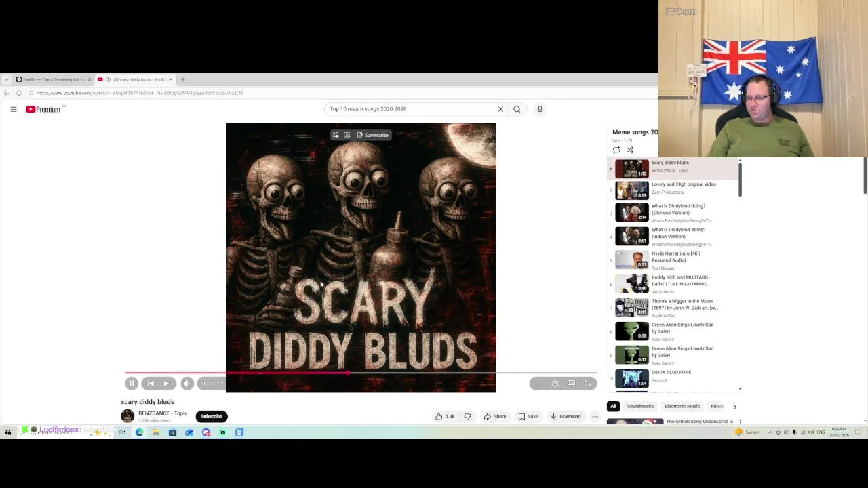Clear the search box with X

click(x=500, y=109)
